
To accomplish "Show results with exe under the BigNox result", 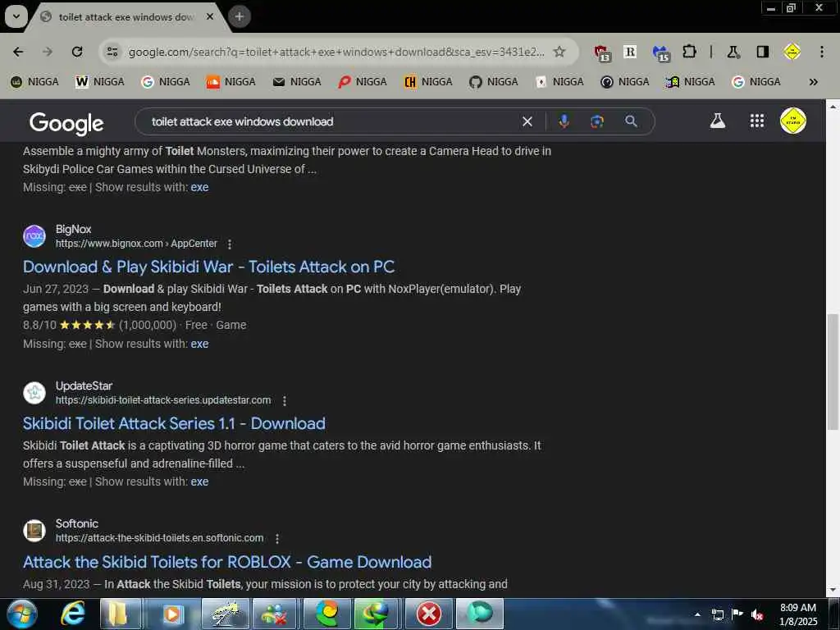I will point(199,344).
